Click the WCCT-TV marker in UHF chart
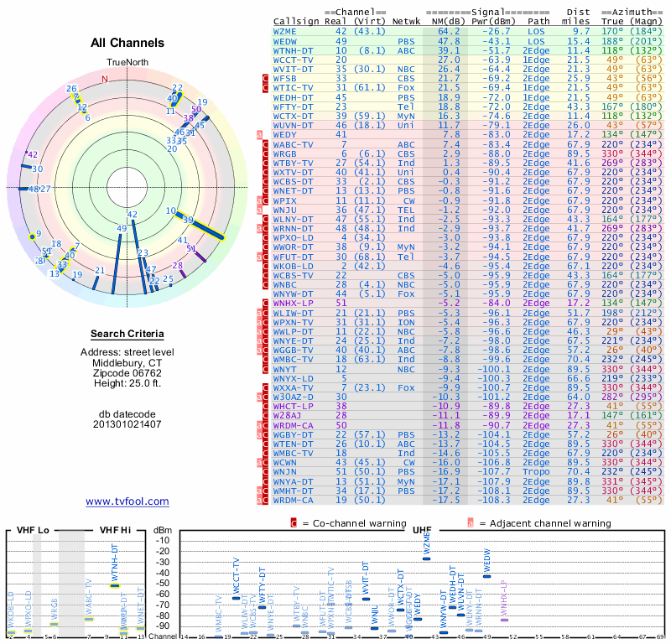671x644 pixels. (236, 598)
